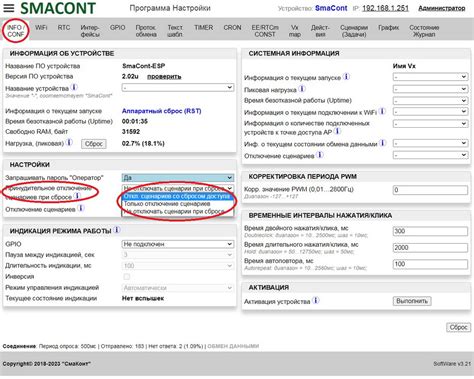Open the RTC tab
Screen dimensions: 474x379
pos(64,28)
